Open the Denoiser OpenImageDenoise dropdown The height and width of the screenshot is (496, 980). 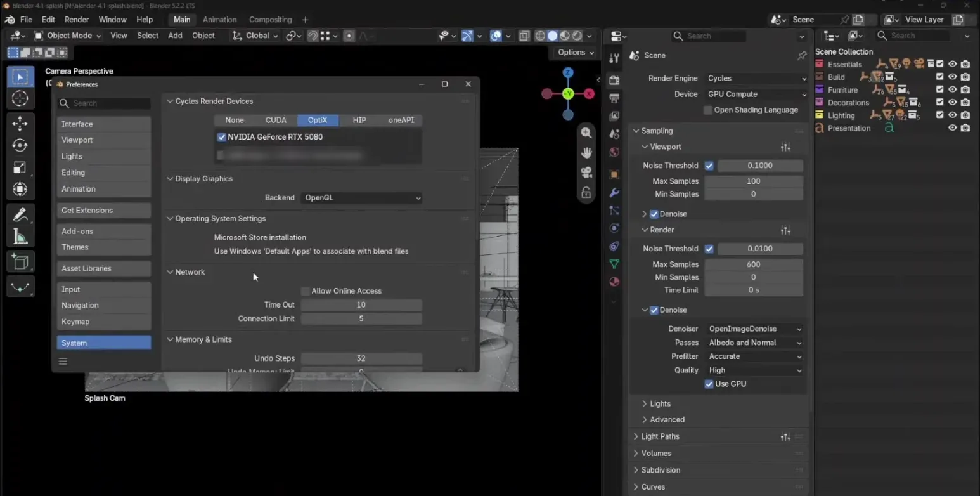[x=754, y=329]
